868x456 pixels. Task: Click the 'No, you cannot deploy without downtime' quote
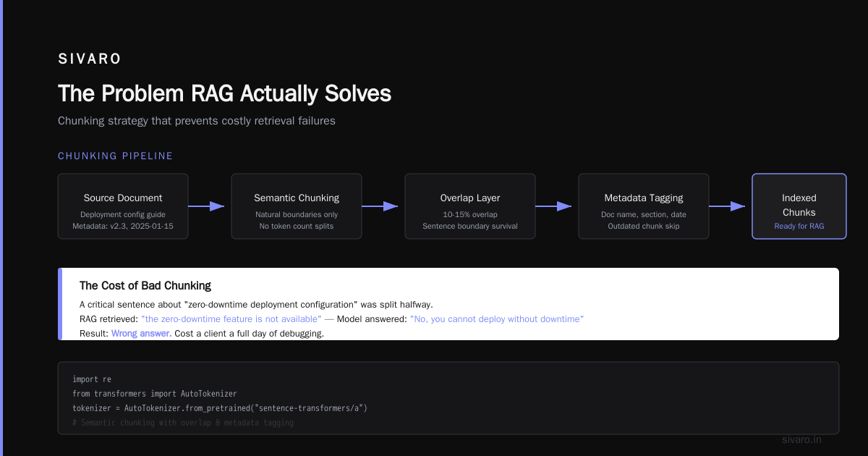click(497, 319)
